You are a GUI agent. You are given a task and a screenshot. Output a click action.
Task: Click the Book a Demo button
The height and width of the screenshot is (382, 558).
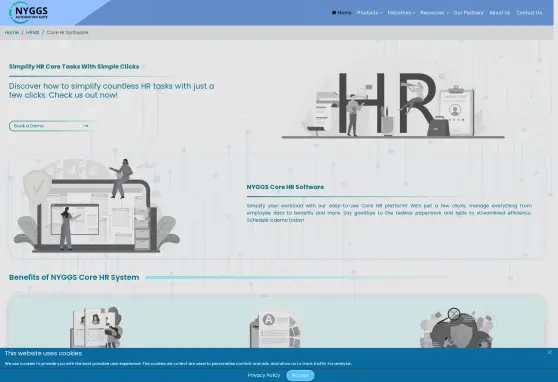(x=53, y=126)
